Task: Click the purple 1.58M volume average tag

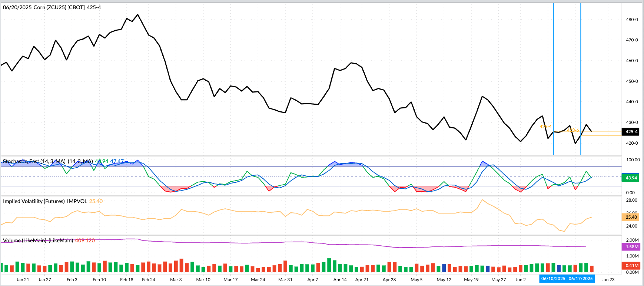Action: [632, 247]
